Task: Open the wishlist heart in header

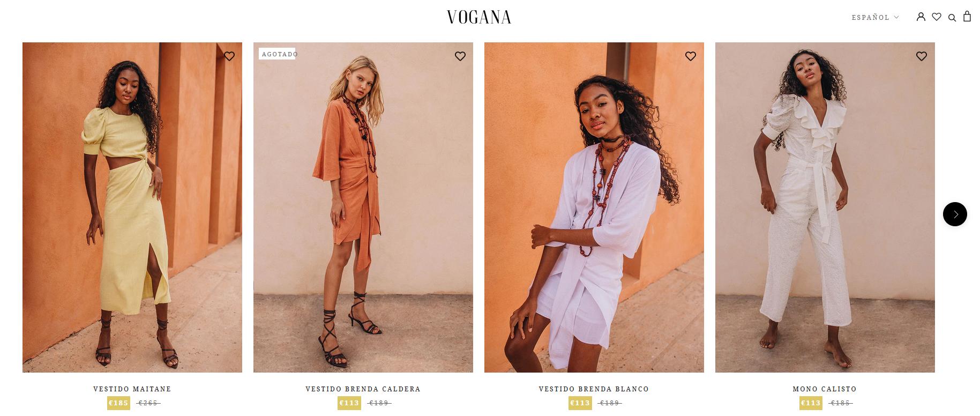Action: click(x=937, y=17)
